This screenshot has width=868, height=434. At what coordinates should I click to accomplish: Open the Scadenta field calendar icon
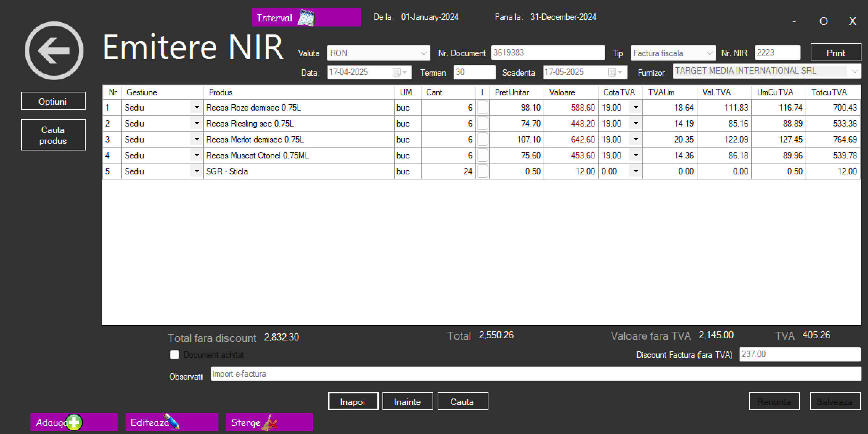click(x=612, y=72)
